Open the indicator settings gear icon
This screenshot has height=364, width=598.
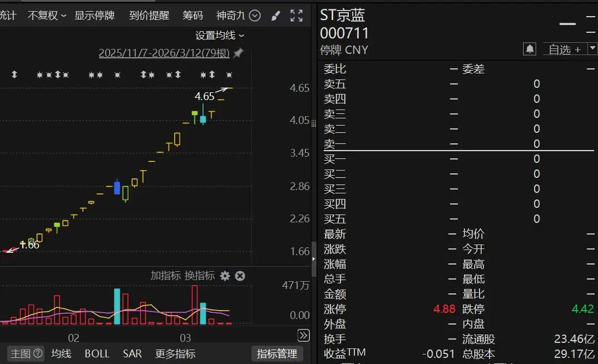pyautogui.click(x=225, y=276)
